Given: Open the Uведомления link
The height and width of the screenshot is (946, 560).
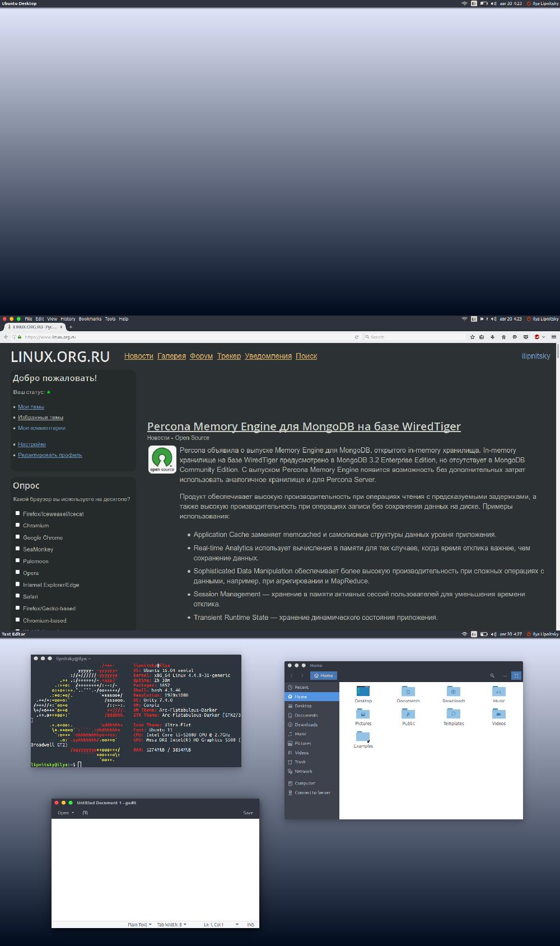Looking at the screenshot, I should point(268,356).
